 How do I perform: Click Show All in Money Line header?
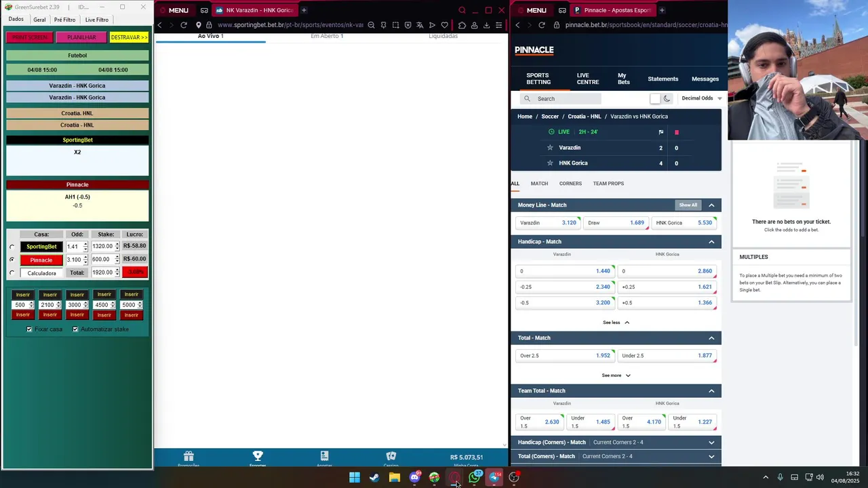coord(688,205)
